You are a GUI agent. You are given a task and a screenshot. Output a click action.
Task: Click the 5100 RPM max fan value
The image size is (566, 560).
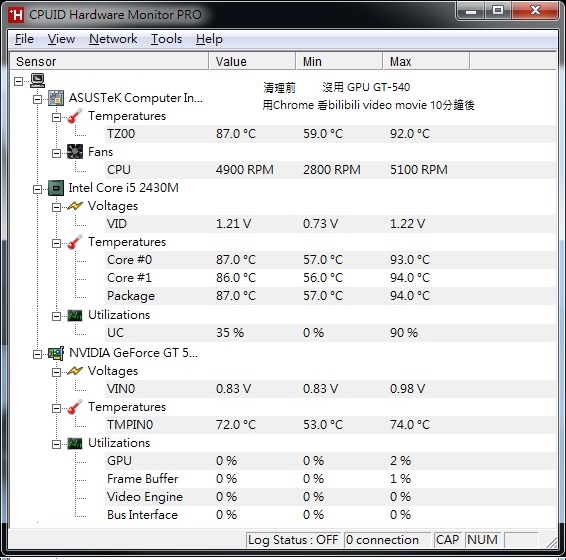pos(419,170)
